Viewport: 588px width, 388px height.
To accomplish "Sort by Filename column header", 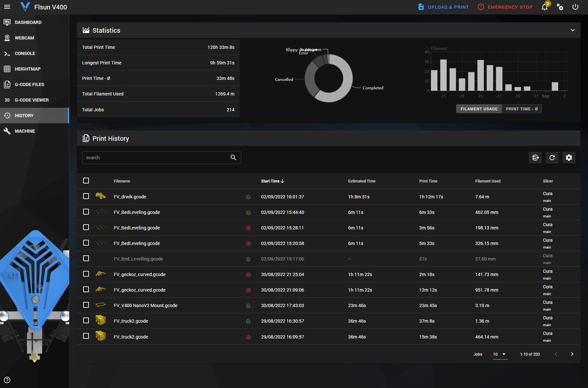I will 122,181.
